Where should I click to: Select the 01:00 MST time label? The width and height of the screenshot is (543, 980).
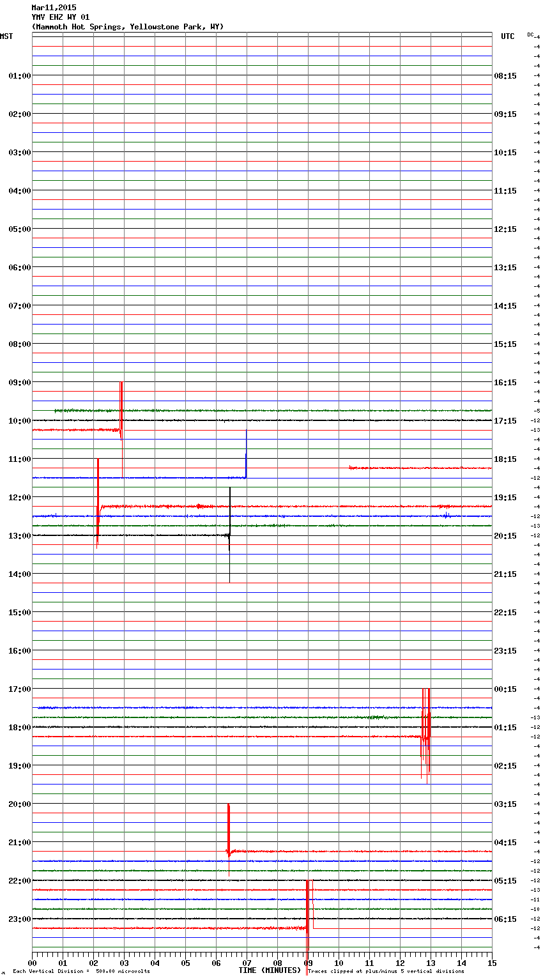[x=20, y=76]
